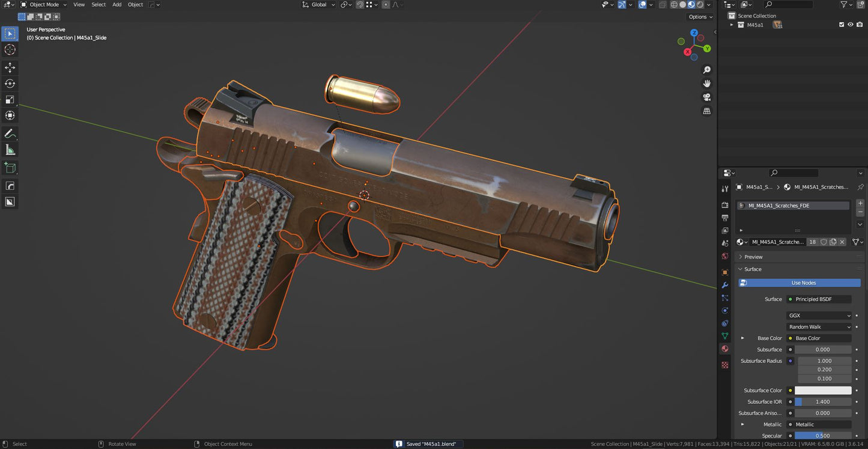
Task: Uncheck the M45a1 collection exclude checkbox
Action: pyautogui.click(x=841, y=25)
